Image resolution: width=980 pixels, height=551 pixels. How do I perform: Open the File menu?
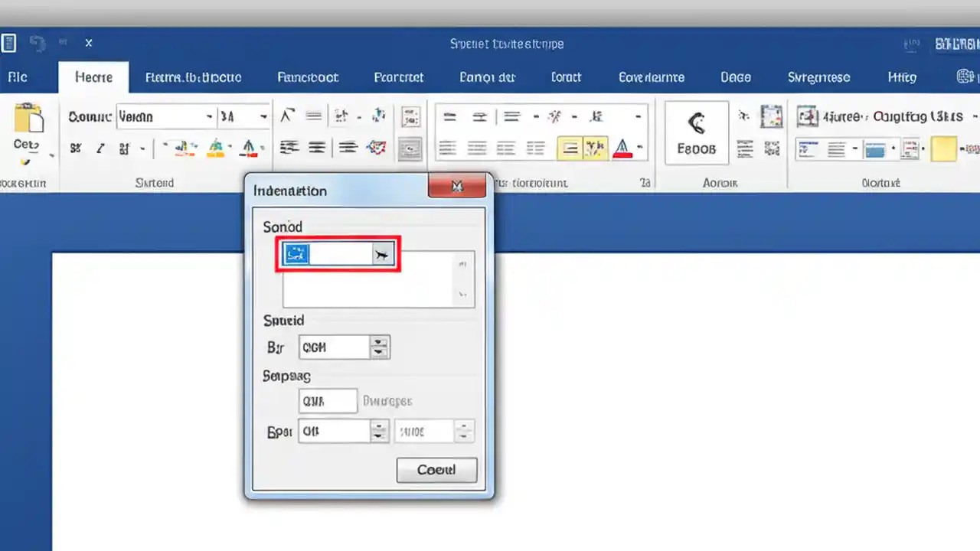click(x=17, y=77)
